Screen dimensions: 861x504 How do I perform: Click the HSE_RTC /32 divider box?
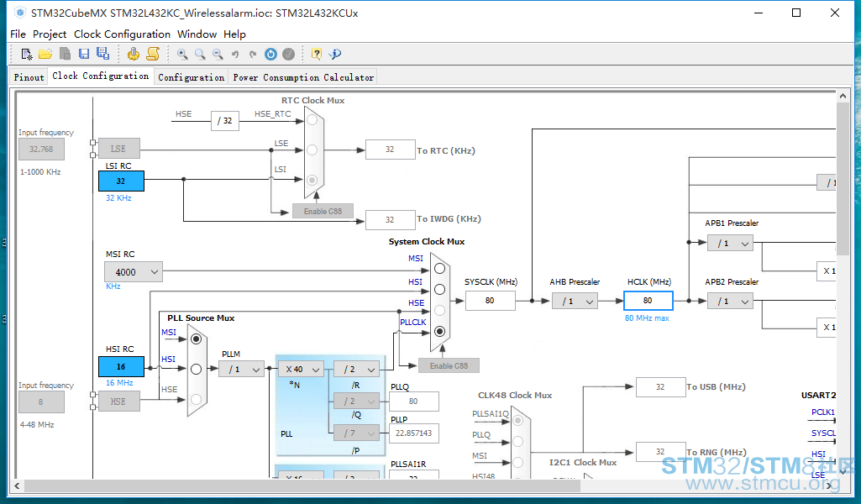pyautogui.click(x=225, y=121)
